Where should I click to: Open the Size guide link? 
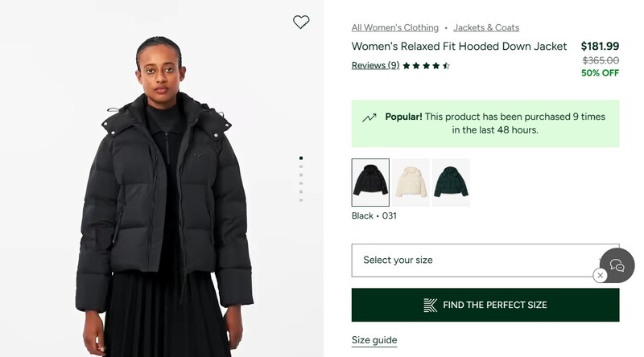pyautogui.click(x=374, y=340)
